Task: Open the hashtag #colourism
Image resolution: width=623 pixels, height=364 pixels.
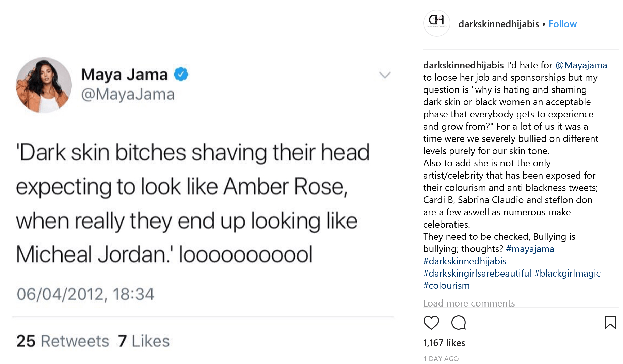Action: pyautogui.click(x=446, y=285)
